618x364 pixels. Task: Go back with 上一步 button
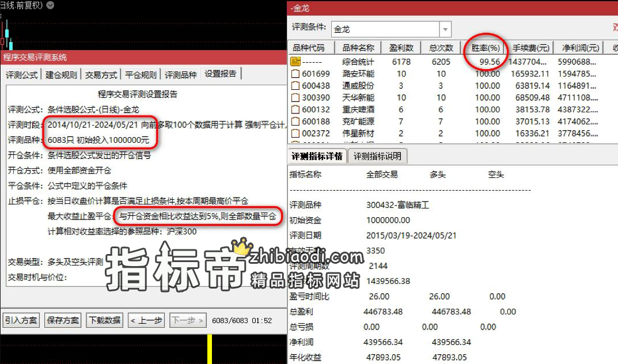(x=147, y=320)
